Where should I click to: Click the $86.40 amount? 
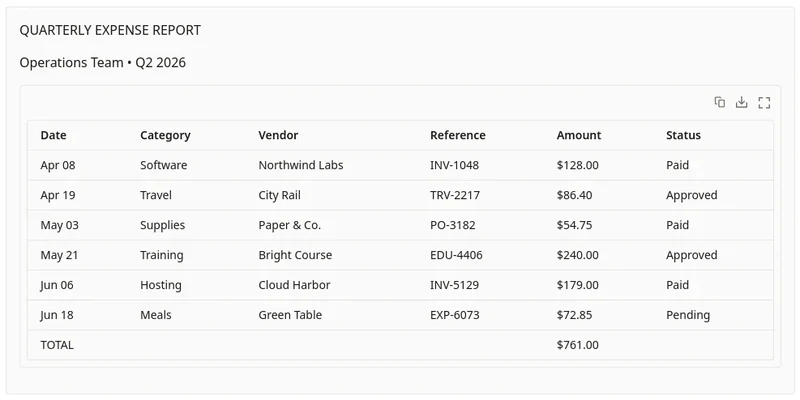pos(574,195)
